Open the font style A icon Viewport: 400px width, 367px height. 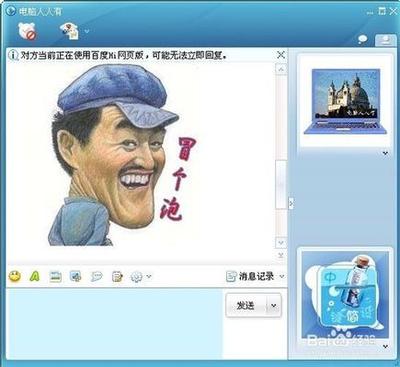[x=35, y=276]
